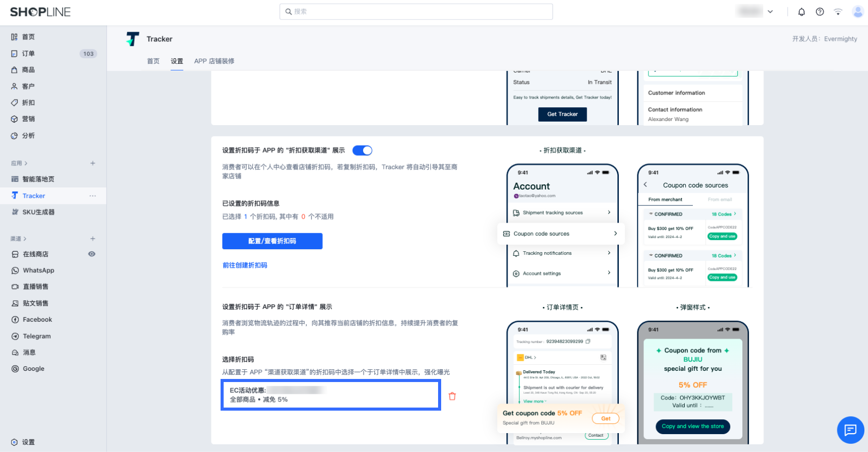
Task: Expand the 渠道 section header
Action: (x=19, y=239)
